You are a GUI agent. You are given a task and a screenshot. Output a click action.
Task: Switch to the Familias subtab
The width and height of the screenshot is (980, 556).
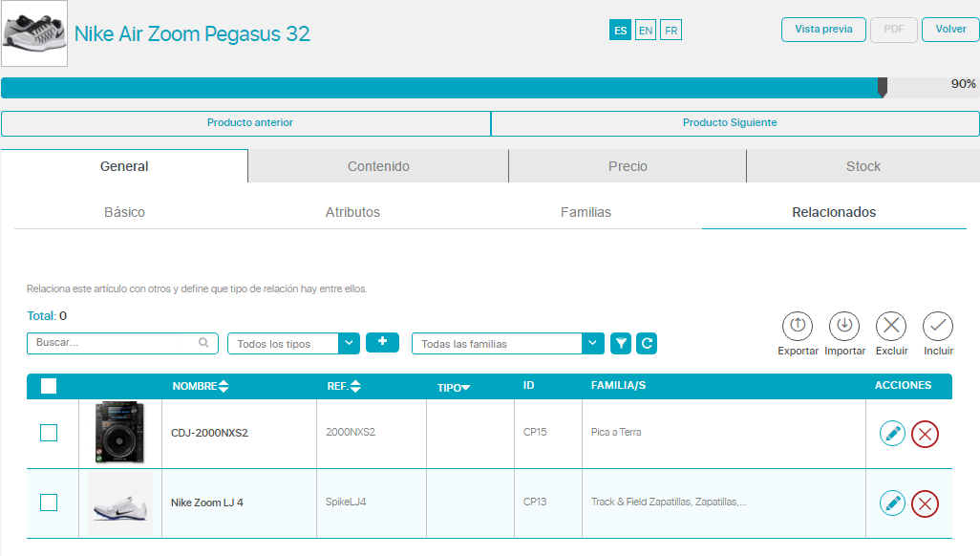click(x=586, y=213)
